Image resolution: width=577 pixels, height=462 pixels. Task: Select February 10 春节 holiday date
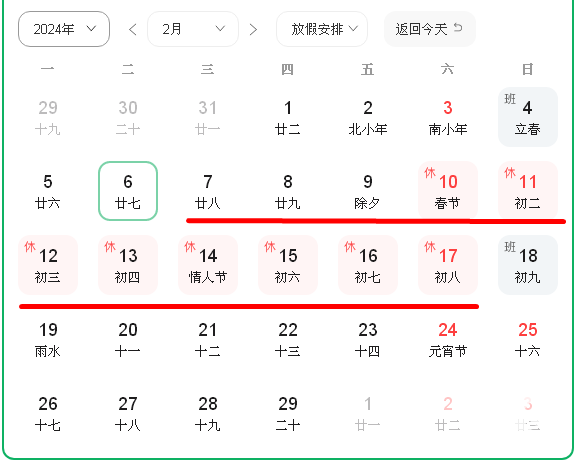click(x=448, y=190)
